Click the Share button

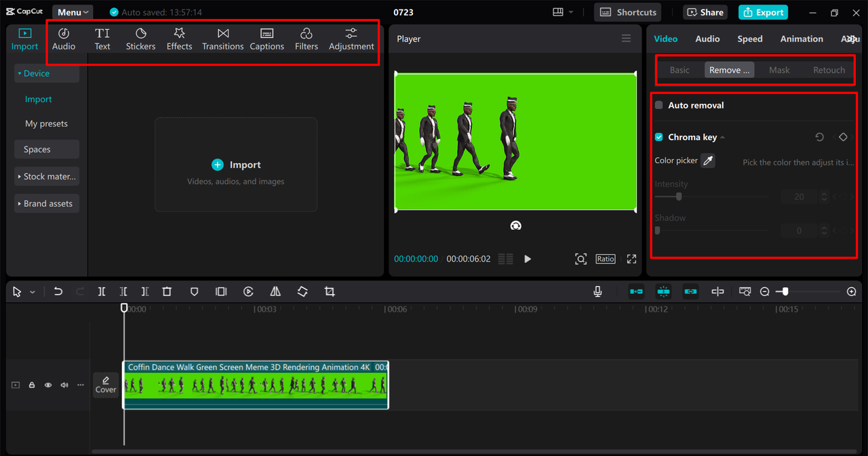pyautogui.click(x=706, y=12)
